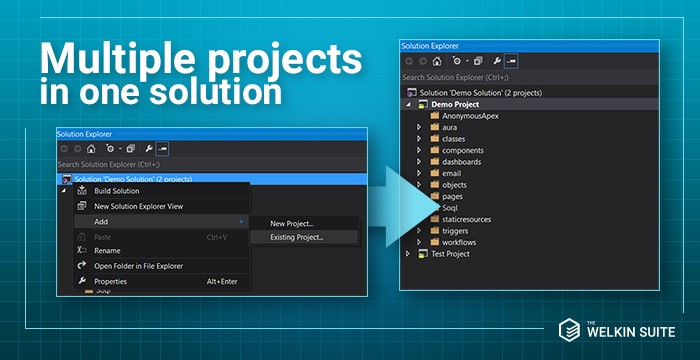Click pending changes filter icon above Demo Project tree

pos(457,61)
